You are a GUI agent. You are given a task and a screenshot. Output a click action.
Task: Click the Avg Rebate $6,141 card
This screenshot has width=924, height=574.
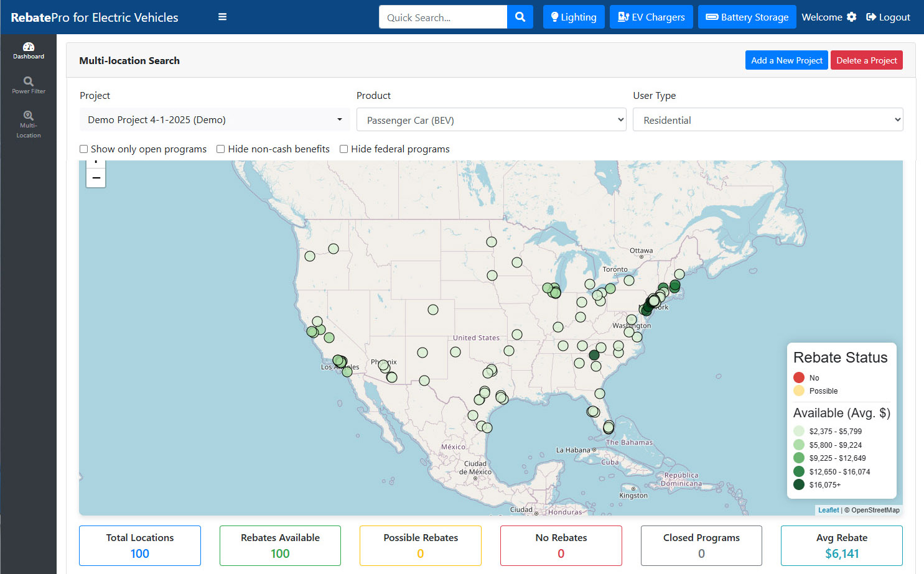click(842, 545)
